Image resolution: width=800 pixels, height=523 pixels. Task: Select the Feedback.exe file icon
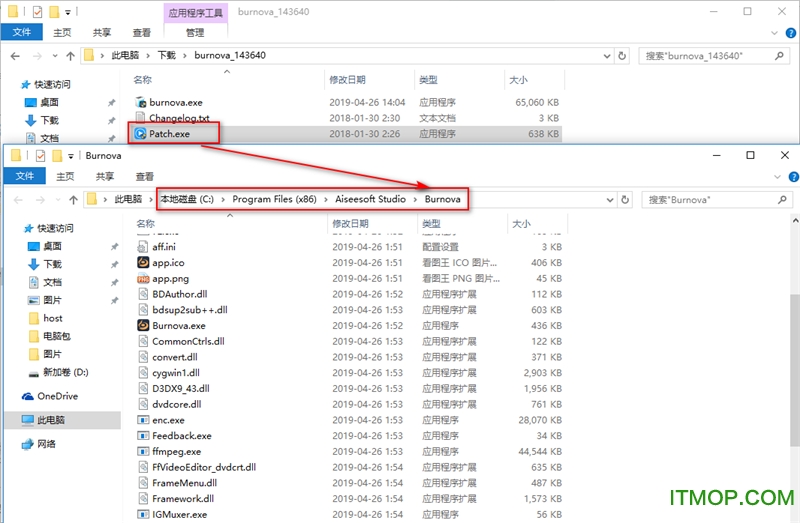pyautogui.click(x=143, y=436)
